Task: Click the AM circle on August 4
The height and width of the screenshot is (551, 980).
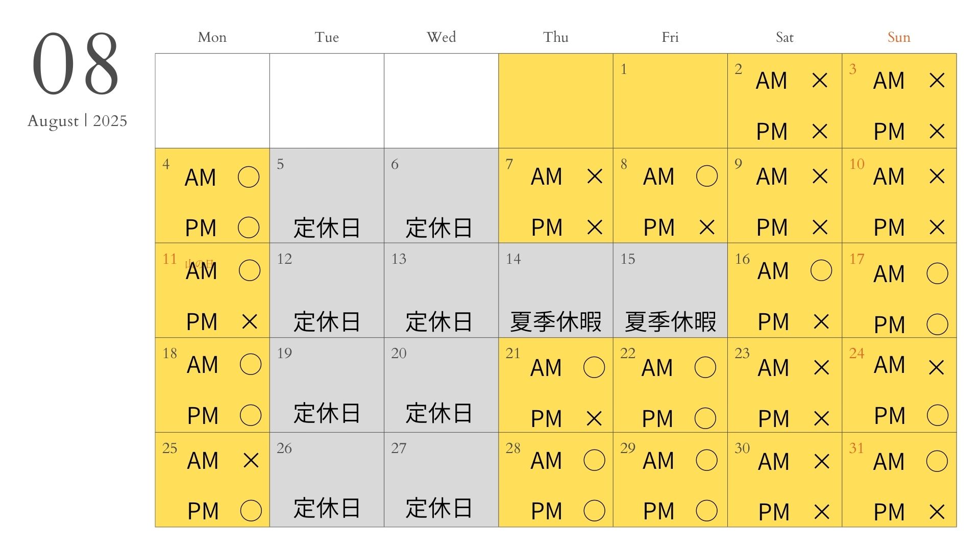Action: tap(249, 178)
